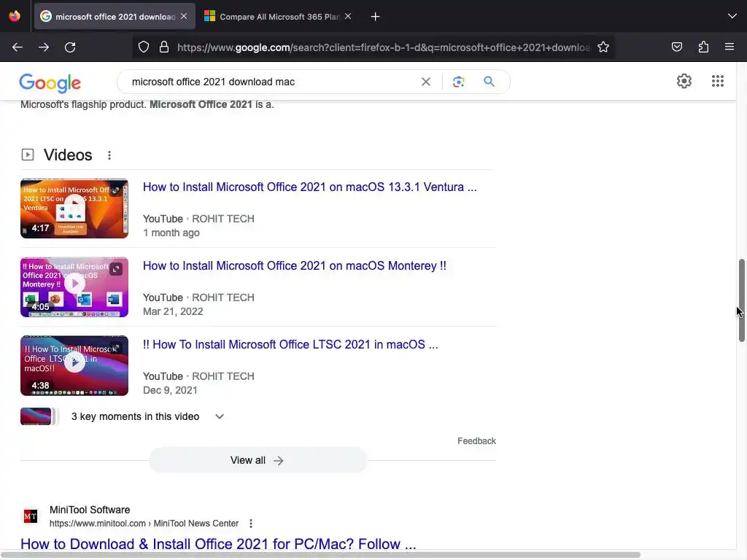Play the macOS 13.3.1 Ventura video thumbnail

click(74, 208)
